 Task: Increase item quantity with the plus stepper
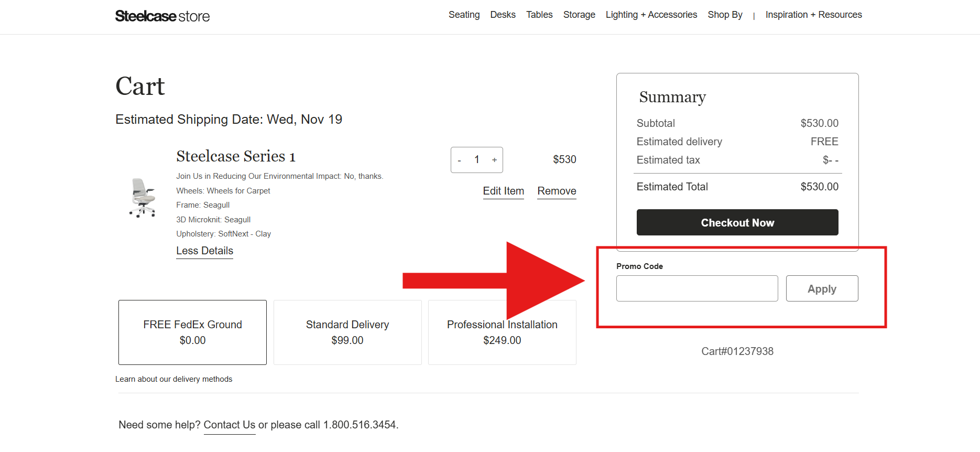coord(494,159)
